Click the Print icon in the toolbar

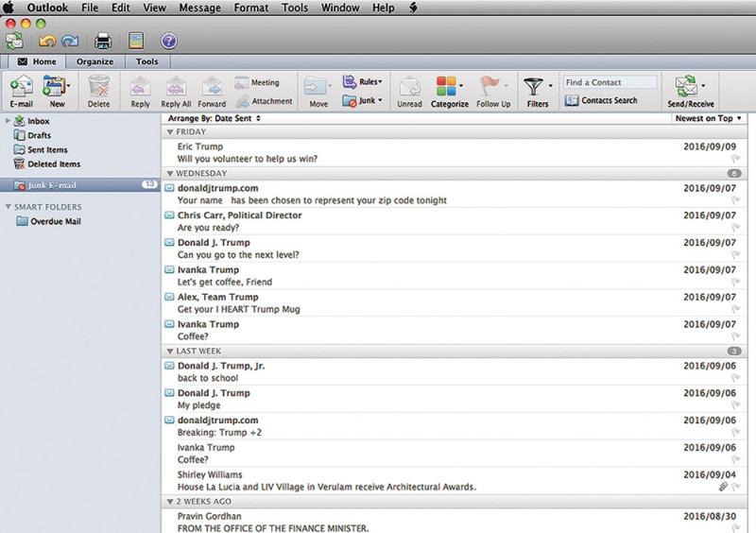[x=102, y=41]
